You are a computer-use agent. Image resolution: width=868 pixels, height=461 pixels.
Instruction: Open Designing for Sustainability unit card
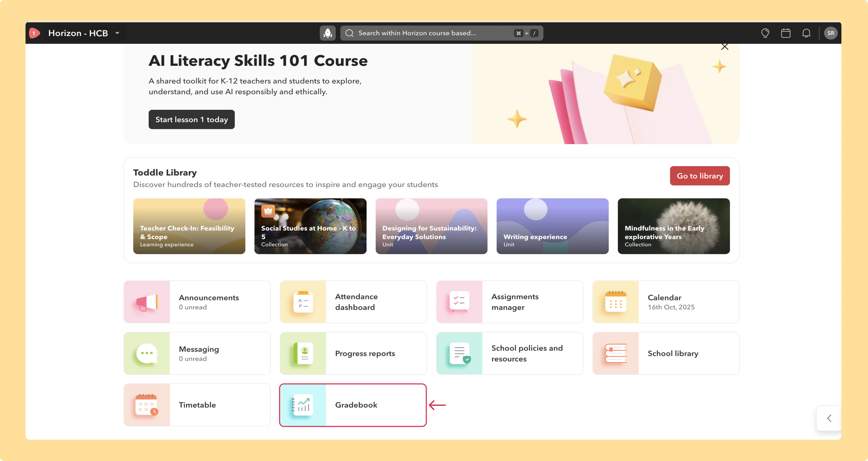pyautogui.click(x=431, y=226)
